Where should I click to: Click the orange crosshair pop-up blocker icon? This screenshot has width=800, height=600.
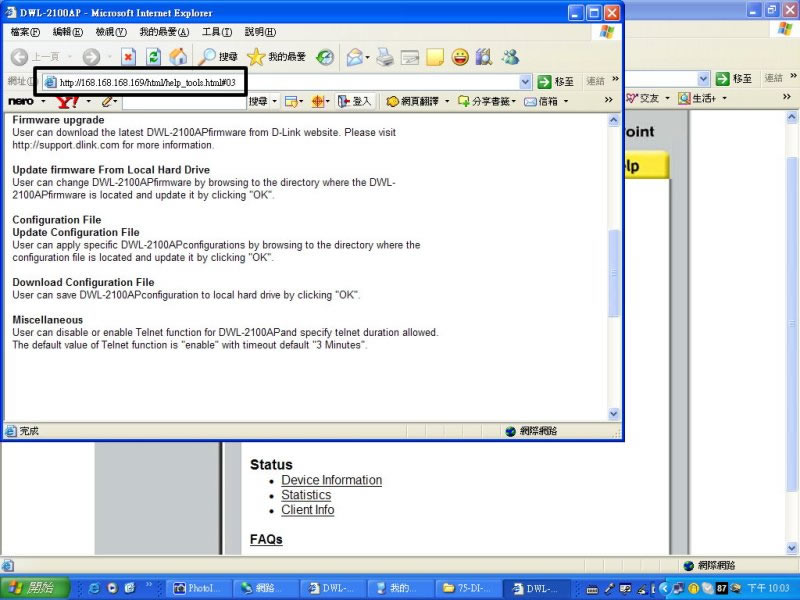click(317, 101)
